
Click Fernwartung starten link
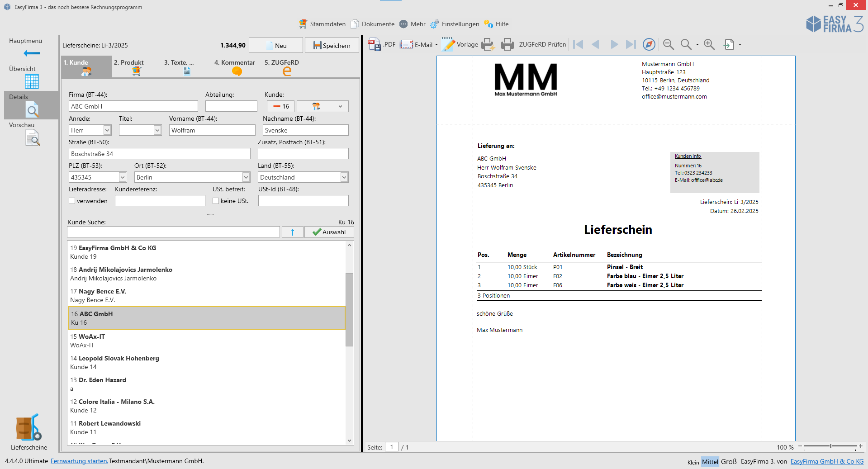79,461
